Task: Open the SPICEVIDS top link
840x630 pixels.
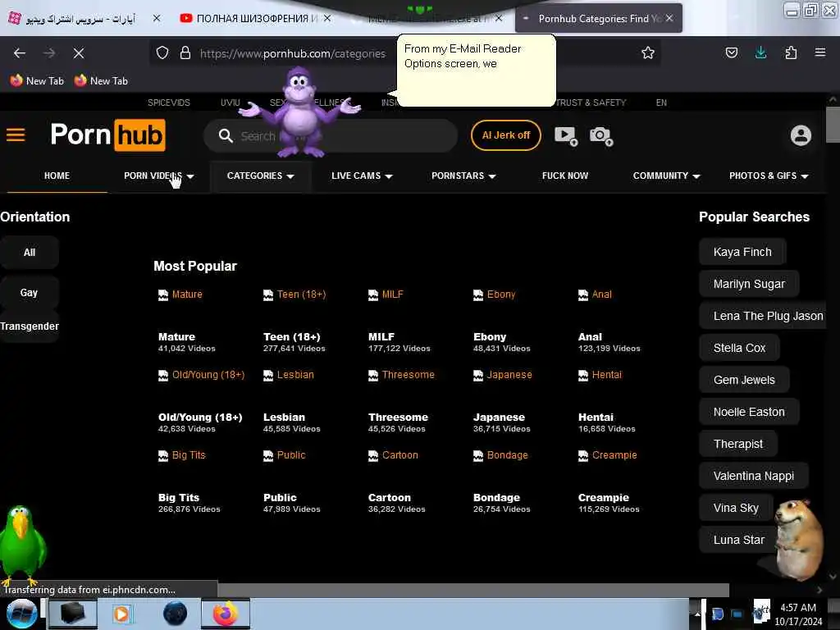Action: click(x=169, y=103)
